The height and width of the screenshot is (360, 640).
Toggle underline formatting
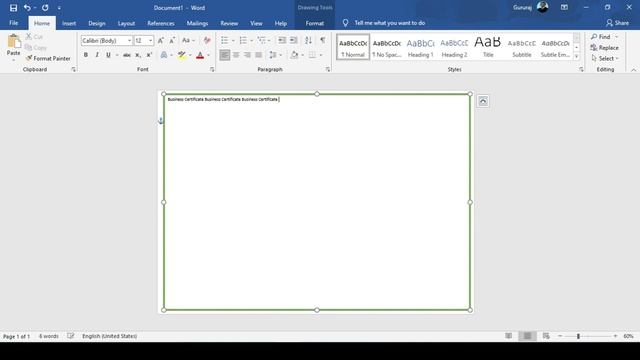(108, 55)
